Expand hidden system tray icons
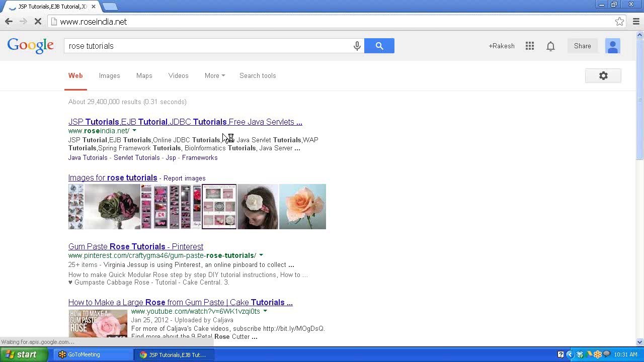The height and width of the screenshot is (362, 644). [570, 354]
